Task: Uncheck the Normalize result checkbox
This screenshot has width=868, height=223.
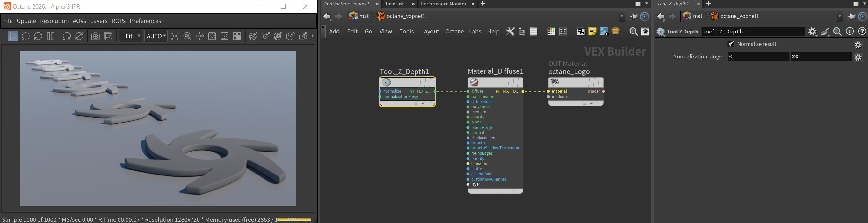Action: pyautogui.click(x=731, y=44)
